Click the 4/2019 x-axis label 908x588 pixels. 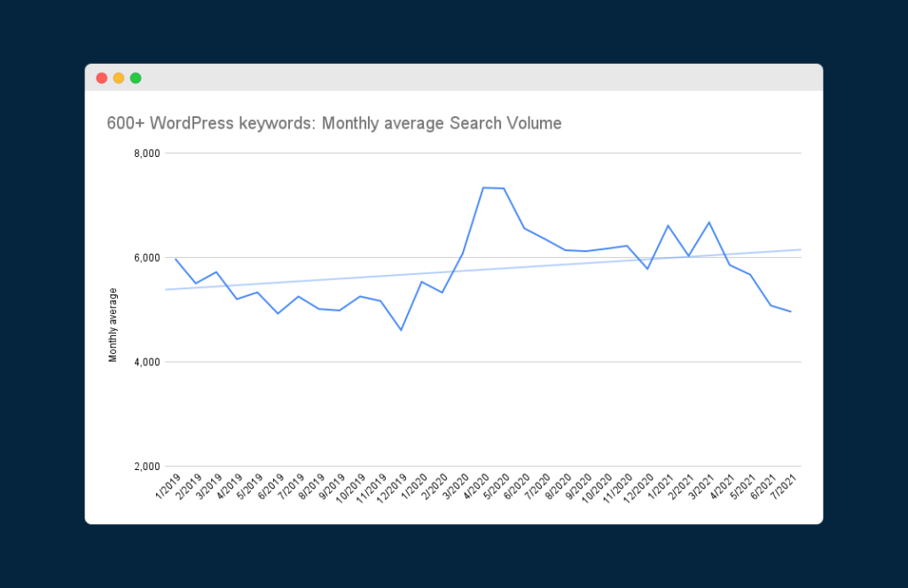(x=230, y=487)
